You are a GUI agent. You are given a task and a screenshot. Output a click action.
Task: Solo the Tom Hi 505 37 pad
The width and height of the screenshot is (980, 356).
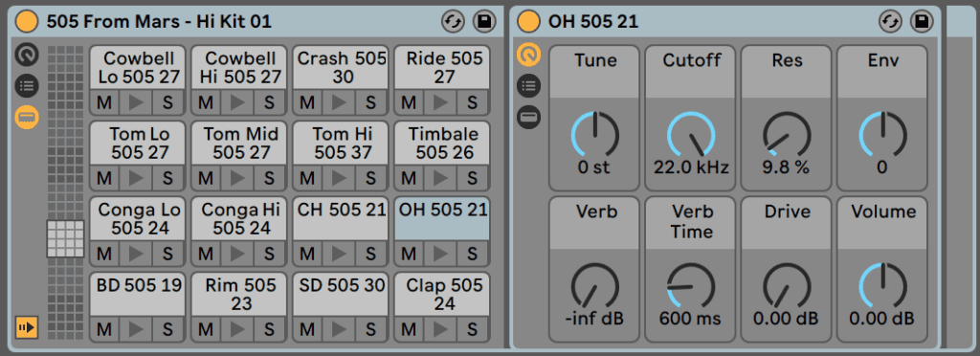[x=370, y=178]
